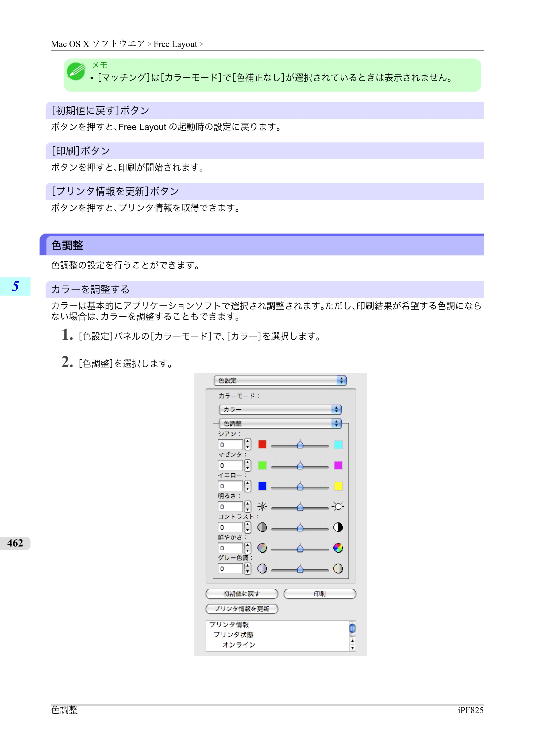The image size is (535, 756).
Task: Click the グレー色調 stepper arrows
Action: (248, 569)
